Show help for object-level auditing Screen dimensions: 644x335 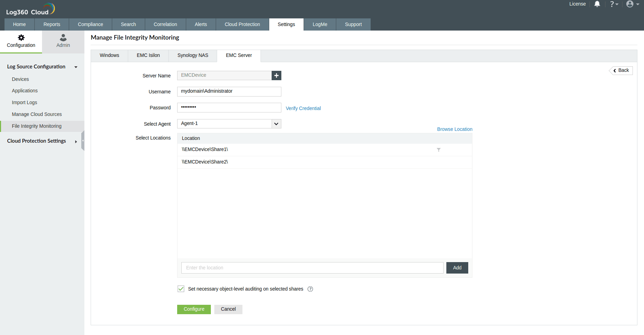[310, 289]
